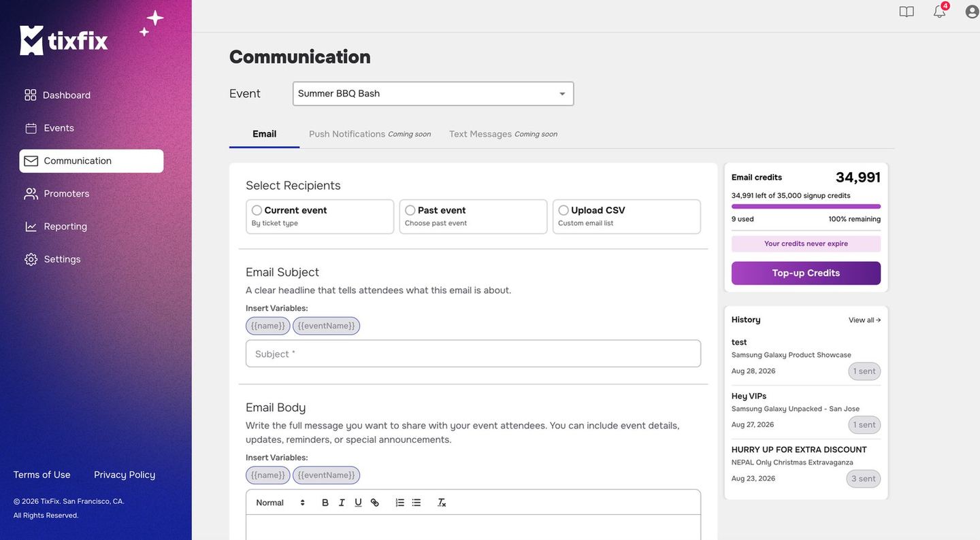The height and width of the screenshot is (540, 980).
Task: Insert {{name}} variable into the subject
Action: pos(268,326)
